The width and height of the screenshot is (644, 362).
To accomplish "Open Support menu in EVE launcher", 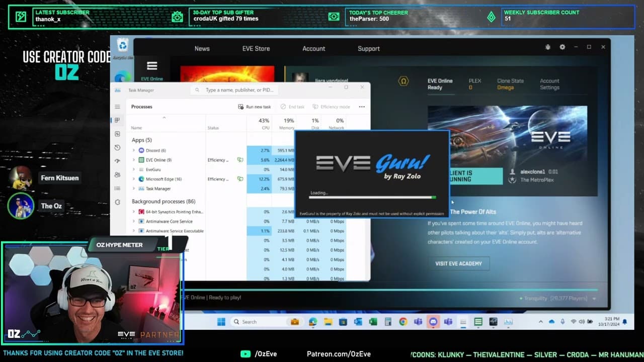I will pos(369,49).
